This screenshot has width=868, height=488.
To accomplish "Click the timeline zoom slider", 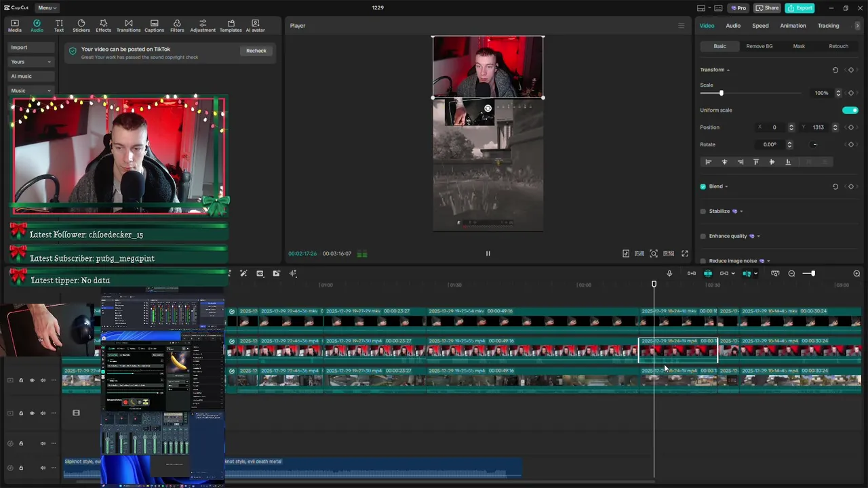I will [813, 274].
